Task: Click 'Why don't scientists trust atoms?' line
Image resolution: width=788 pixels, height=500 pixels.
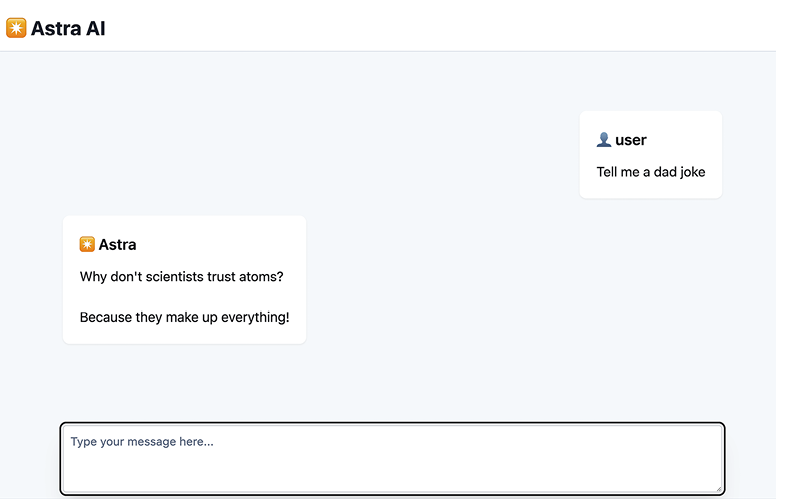Action: click(x=181, y=277)
